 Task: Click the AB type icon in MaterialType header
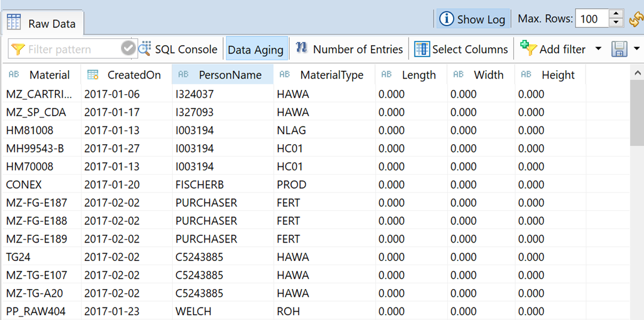coord(284,74)
